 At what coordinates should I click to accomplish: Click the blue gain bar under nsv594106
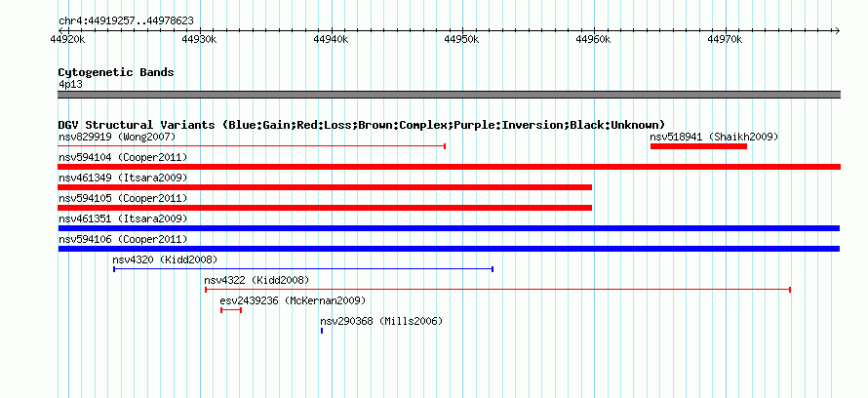(x=449, y=249)
